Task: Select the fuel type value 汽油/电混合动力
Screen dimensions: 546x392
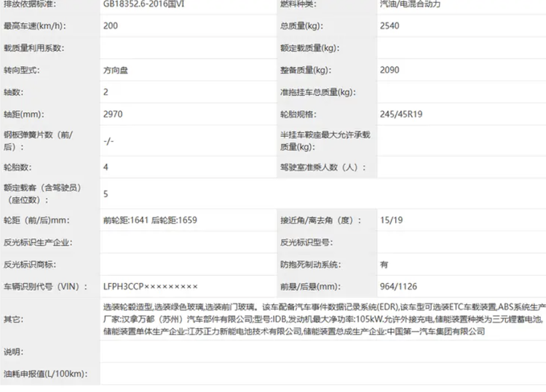Action: click(x=411, y=4)
